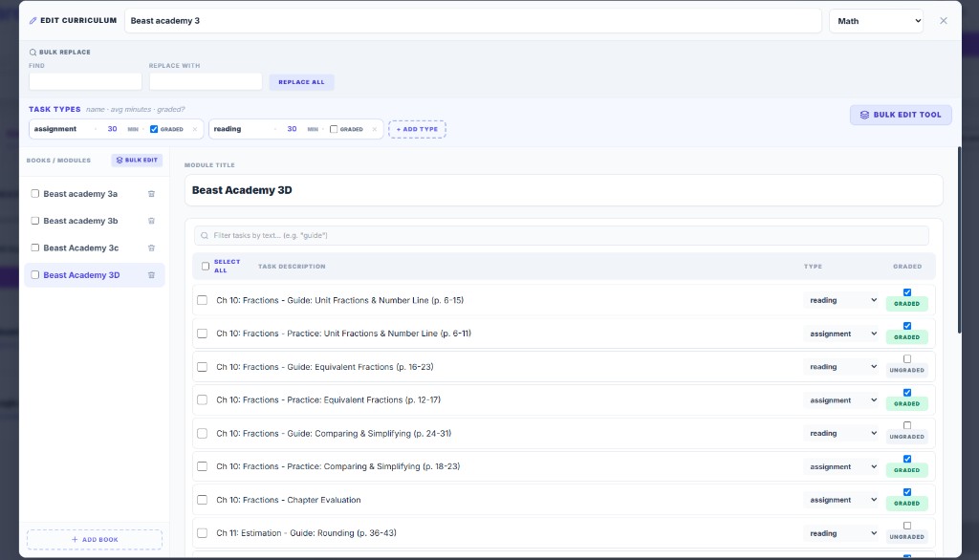979x560 pixels.
Task: Delete the Beast academy 3a module
Action: [x=151, y=194]
